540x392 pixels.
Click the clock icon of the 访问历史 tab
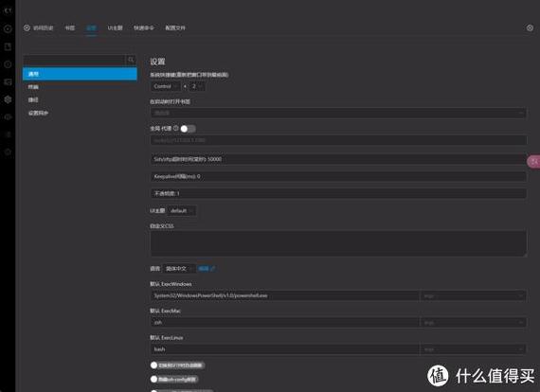(x=27, y=27)
